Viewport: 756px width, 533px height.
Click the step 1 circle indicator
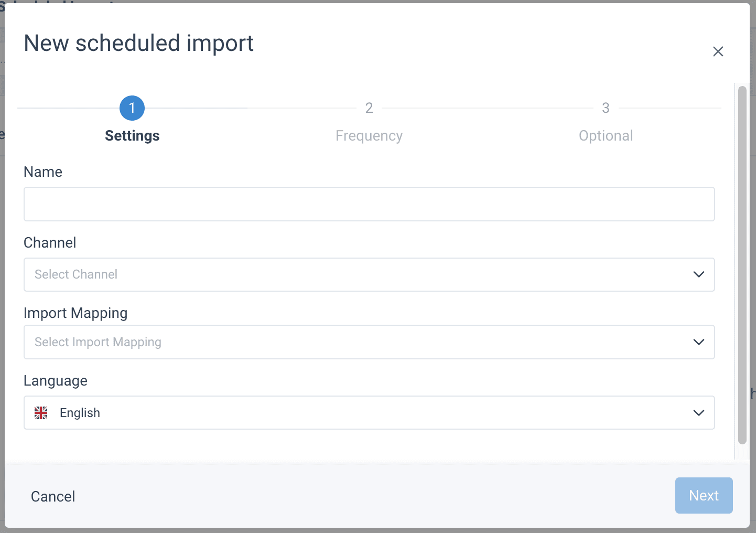tap(132, 108)
